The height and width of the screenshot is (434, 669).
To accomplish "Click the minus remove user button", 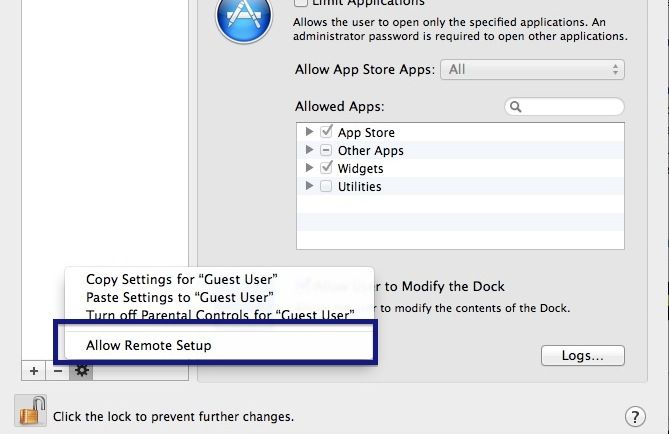I will [x=58, y=370].
